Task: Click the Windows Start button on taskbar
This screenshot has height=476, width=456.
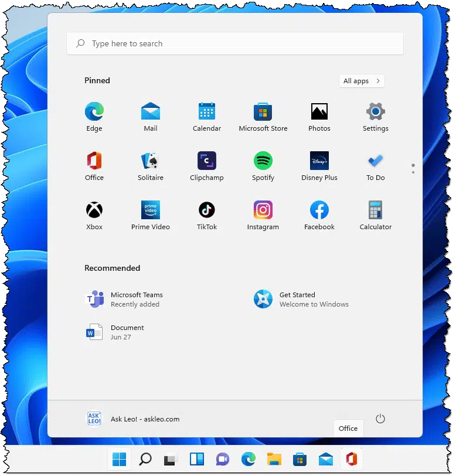Action: point(119,459)
